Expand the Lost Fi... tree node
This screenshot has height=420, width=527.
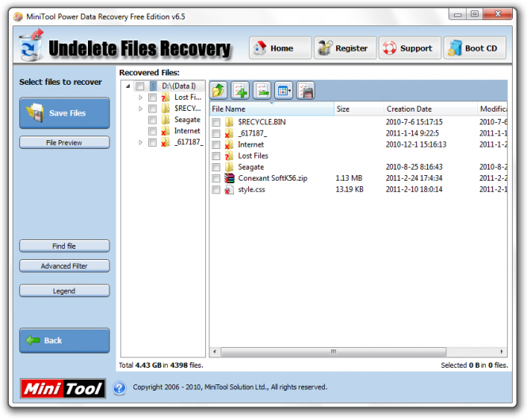point(140,97)
